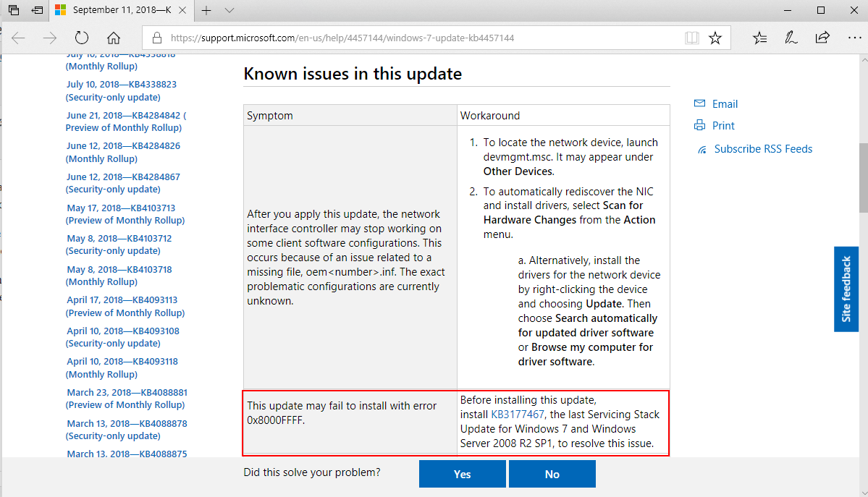This screenshot has width=868, height=497.
Task: Click the Known issues in this update heading
Action: tap(353, 74)
